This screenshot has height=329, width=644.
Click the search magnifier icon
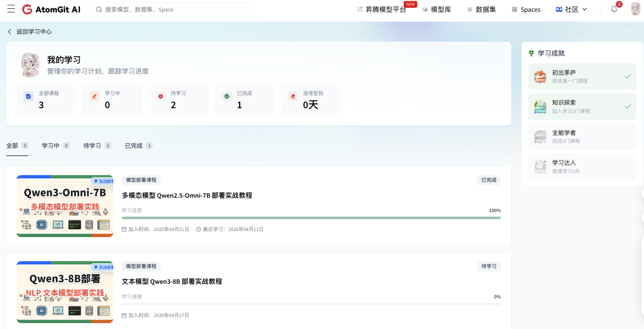(99, 10)
